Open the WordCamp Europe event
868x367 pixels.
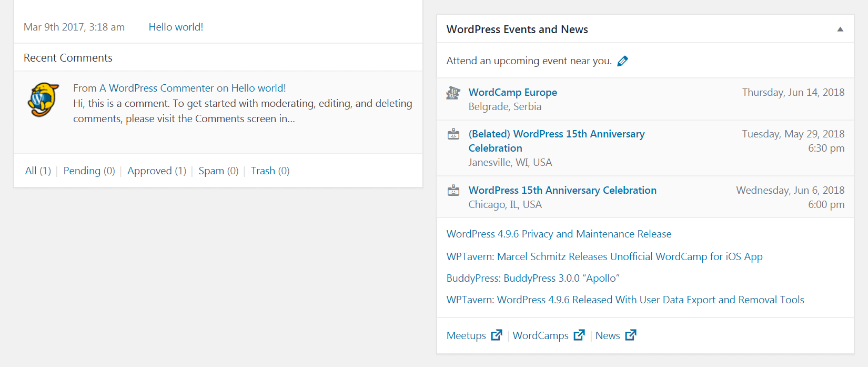[513, 92]
